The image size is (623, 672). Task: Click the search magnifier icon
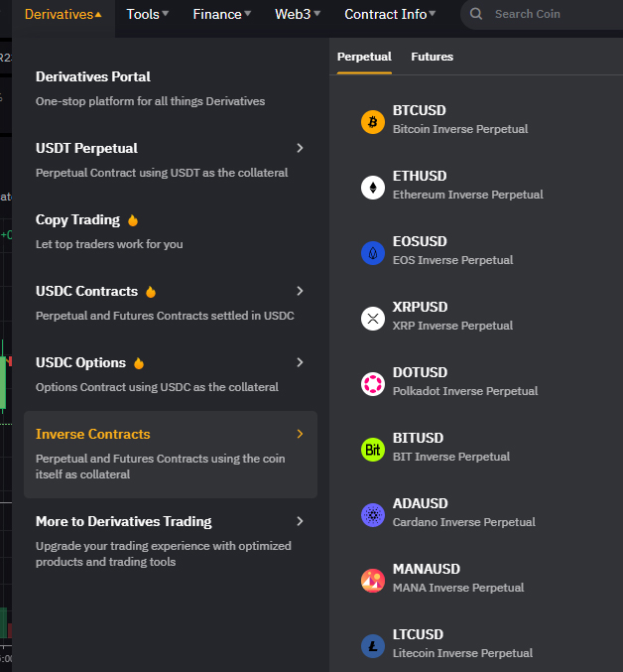(476, 14)
